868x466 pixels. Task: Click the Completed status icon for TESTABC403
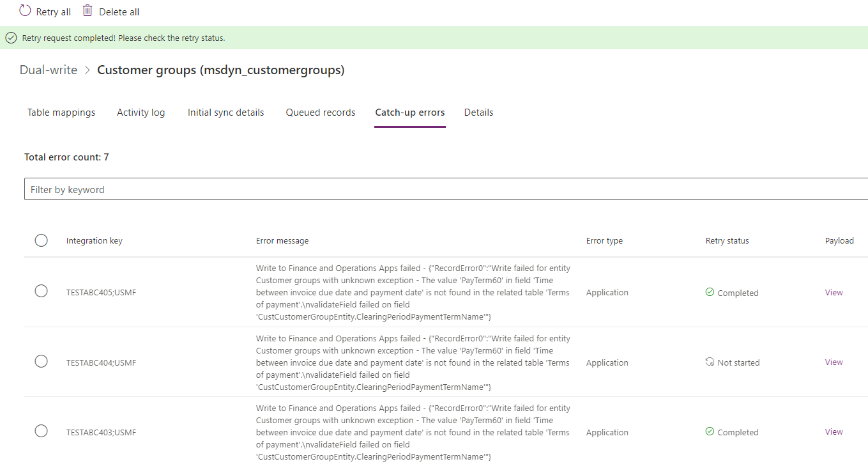point(710,431)
